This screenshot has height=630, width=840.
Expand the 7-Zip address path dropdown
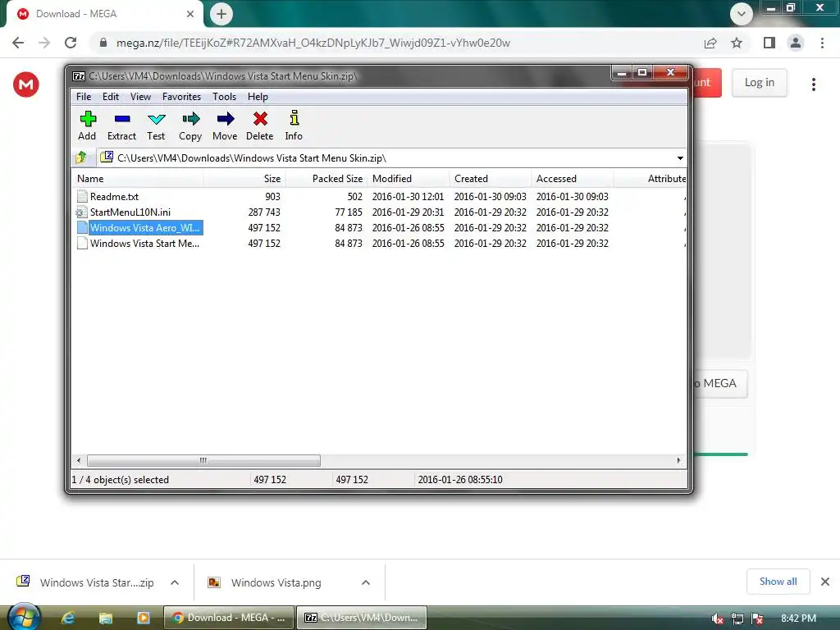680,158
